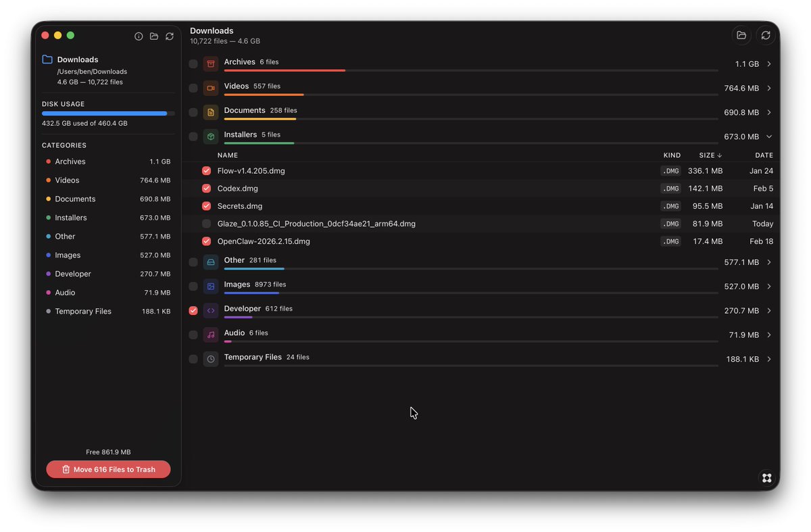Check the Documents category checkbox
The image size is (811, 532).
click(193, 113)
